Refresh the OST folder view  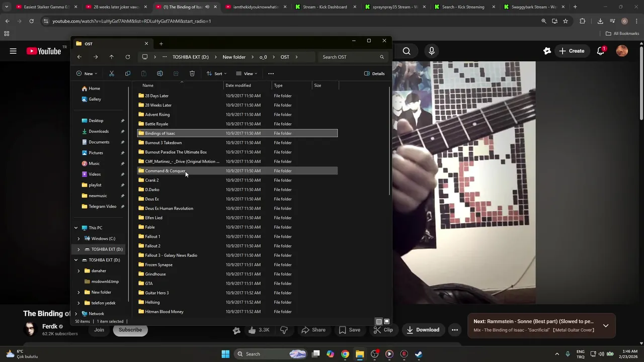128,57
